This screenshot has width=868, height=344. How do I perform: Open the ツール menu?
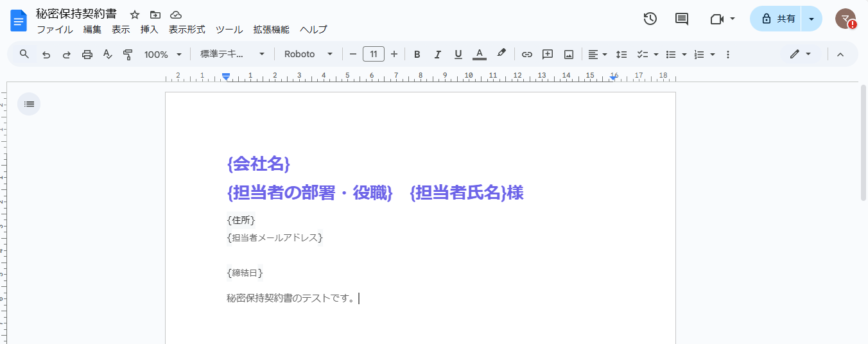tap(229, 30)
